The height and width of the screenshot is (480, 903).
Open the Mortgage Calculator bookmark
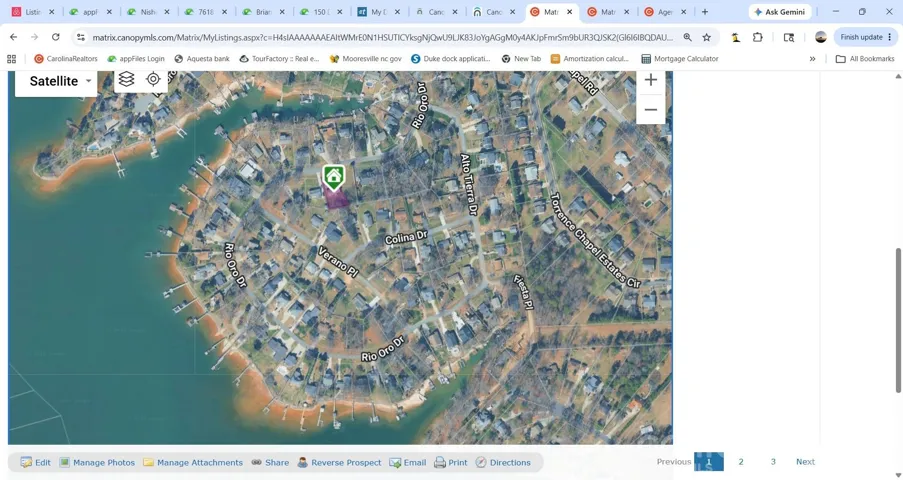click(680, 59)
